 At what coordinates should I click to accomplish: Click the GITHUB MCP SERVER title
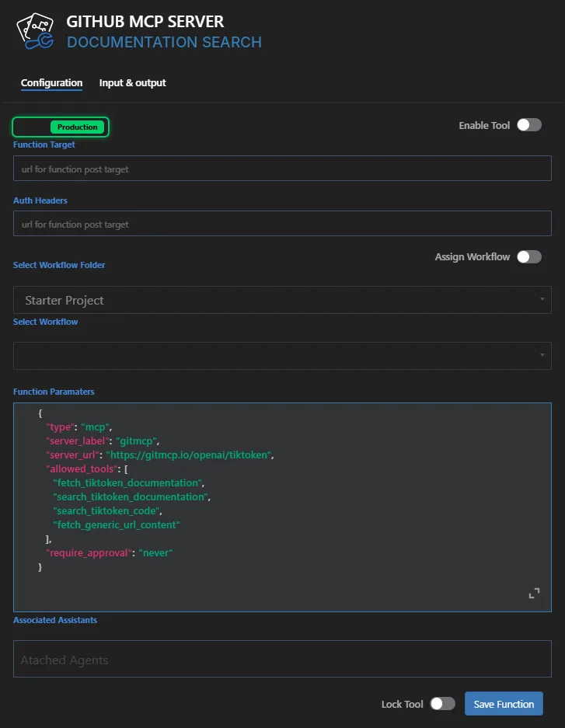tap(145, 21)
